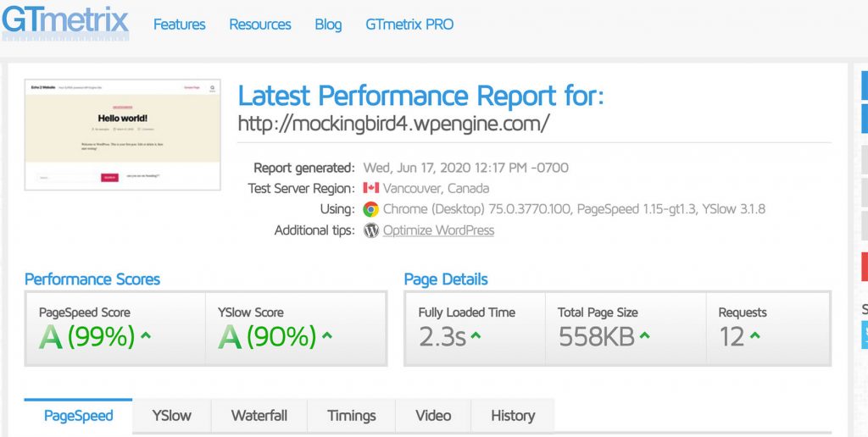Click the Latest Performance Report for heading
This screenshot has width=868, height=437.
pyautogui.click(x=420, y=96)
